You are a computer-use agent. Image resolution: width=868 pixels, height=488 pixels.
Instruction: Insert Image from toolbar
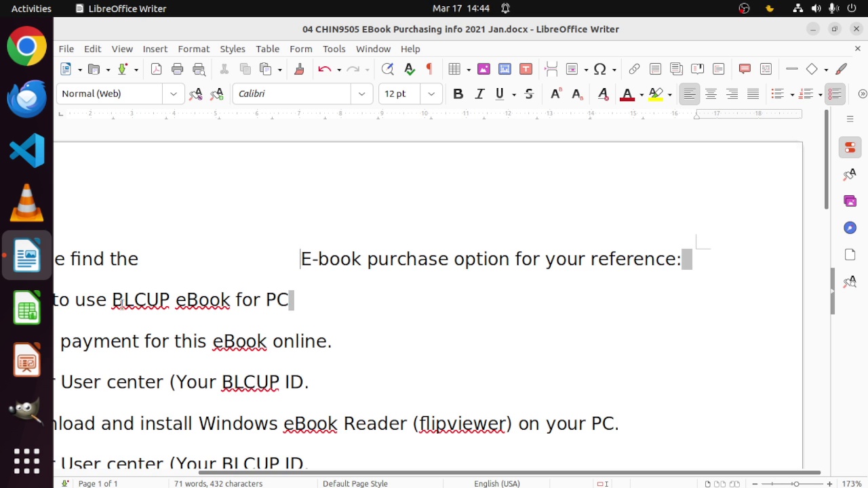tap(484, 69)
